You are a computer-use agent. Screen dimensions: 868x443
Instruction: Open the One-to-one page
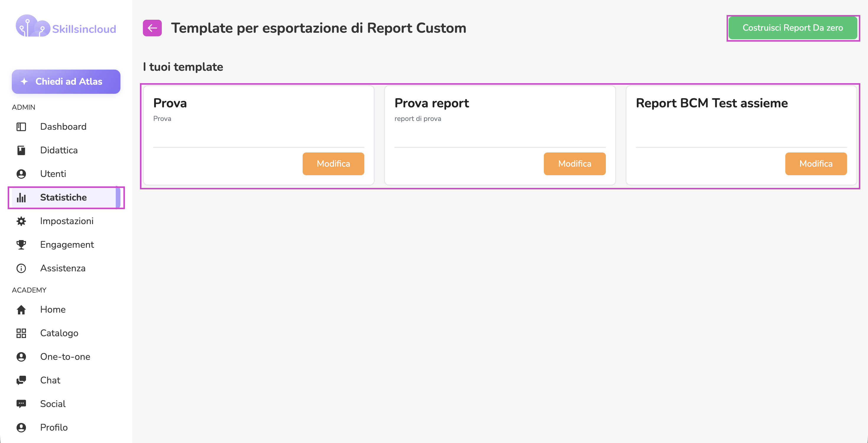(x=66, y=357)
